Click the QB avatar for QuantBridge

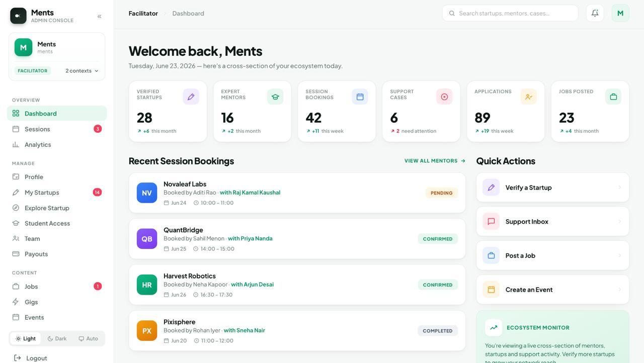point(147,239)
